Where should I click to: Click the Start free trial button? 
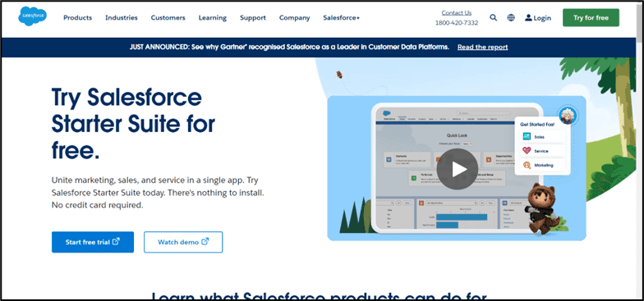click(x=93, y=242)
